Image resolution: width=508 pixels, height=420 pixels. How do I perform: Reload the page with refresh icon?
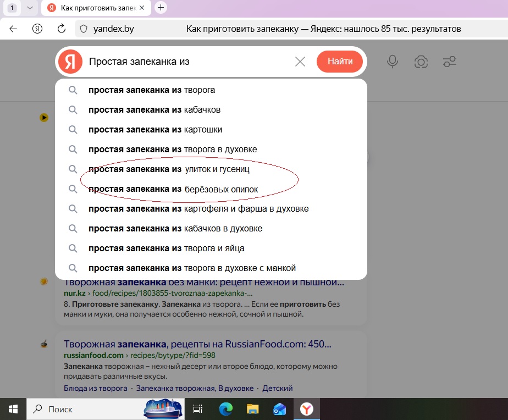pos(62,29)
